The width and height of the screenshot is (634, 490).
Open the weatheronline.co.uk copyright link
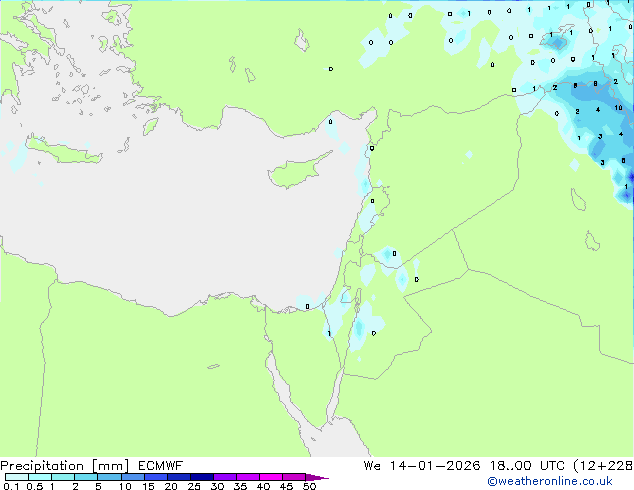[549, 481]
